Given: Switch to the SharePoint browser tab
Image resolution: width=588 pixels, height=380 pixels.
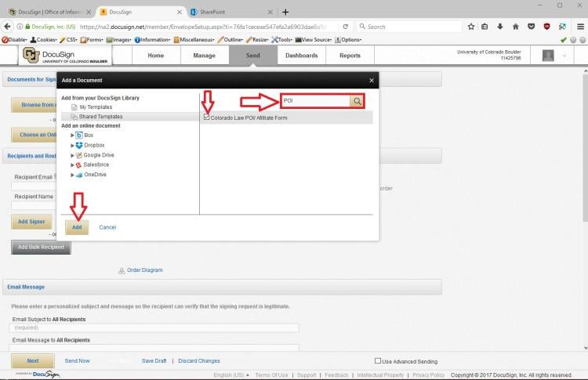Looking at the screenshot, I should click(x=232, y=12).
